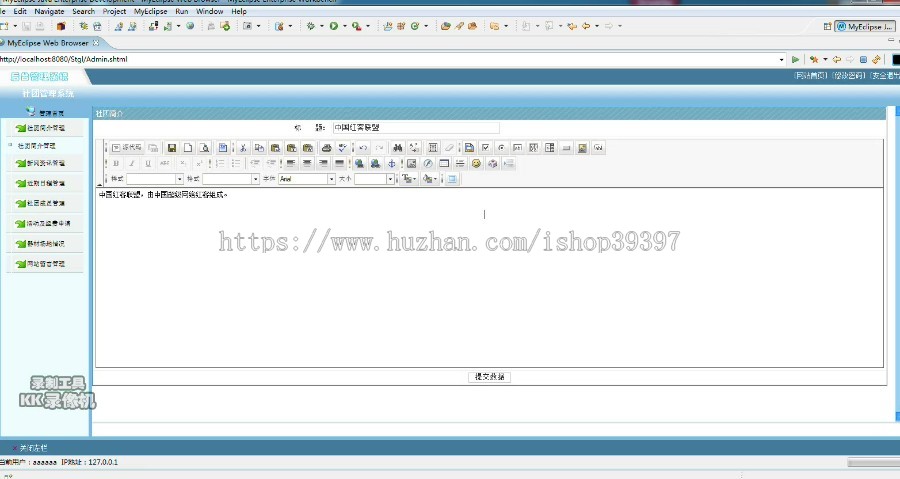Click the Undo arrow in editor toolbar
900x479 pixels.
click(x=363, y=148)
